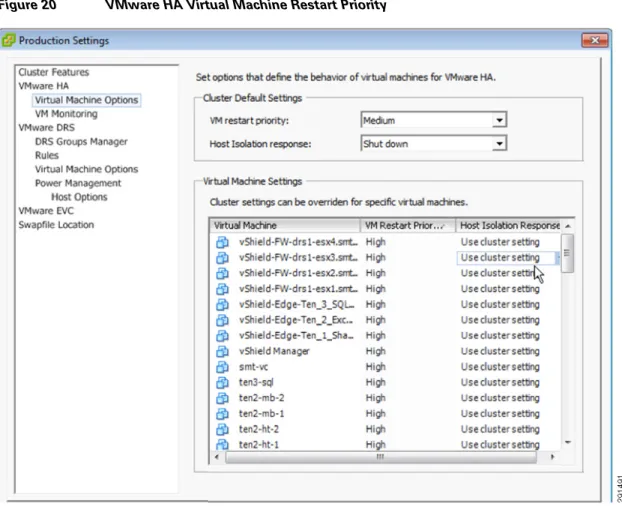The width and height of the screenshot is (622, 506).
Task: Select the ten3-sql row name
Action: click(x=256, y=383)
